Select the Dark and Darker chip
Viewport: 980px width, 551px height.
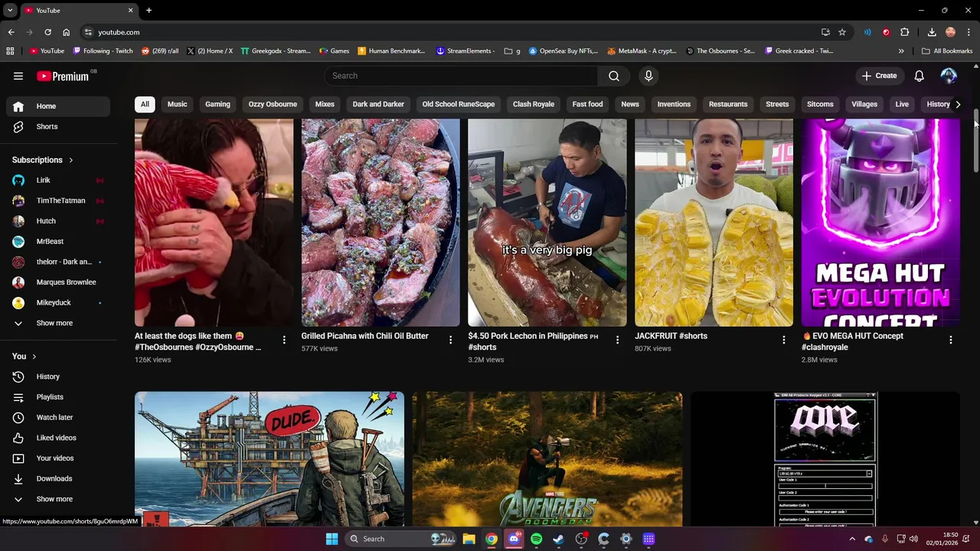(378, 104)
